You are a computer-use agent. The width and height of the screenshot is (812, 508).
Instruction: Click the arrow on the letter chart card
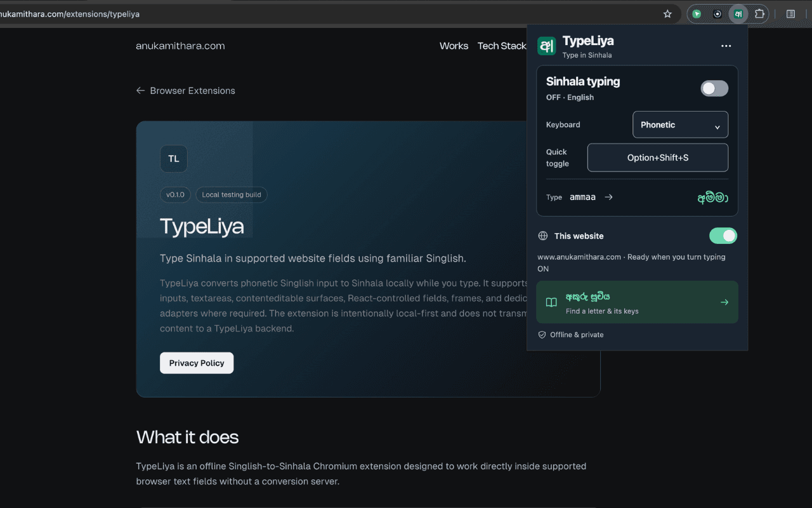[x=724, y=302]
